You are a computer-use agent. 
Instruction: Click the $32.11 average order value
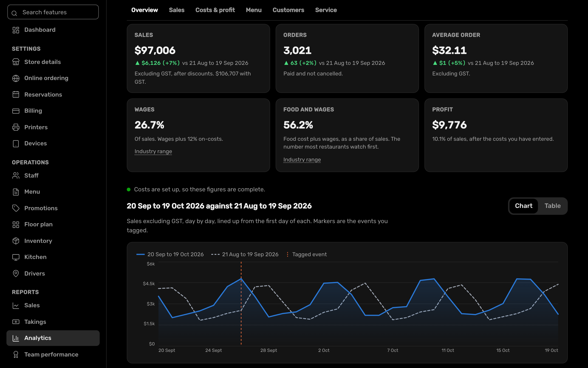pyautogui.click(x=449, y=50)
